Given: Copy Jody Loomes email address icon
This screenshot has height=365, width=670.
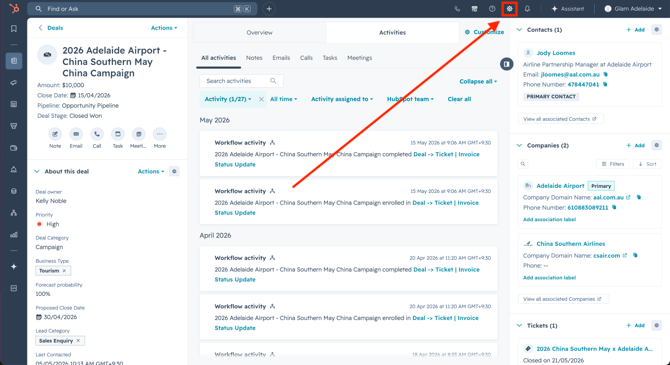Looking at the screenshot, I should tap(605, 74).
